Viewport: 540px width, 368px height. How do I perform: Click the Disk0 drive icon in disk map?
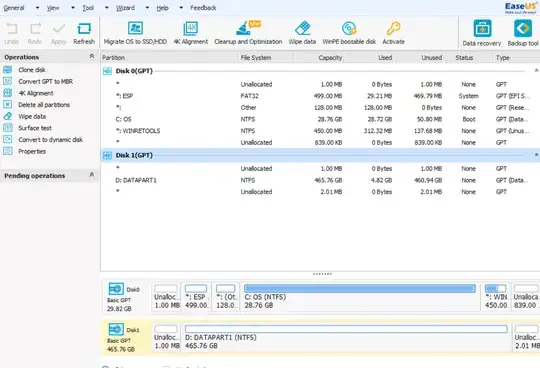(x=116, y=289)
